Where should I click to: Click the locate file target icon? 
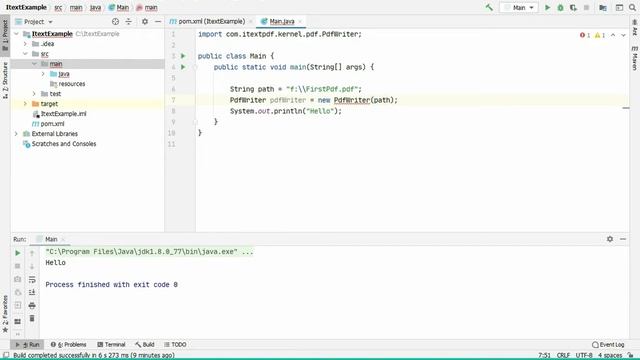116,22
